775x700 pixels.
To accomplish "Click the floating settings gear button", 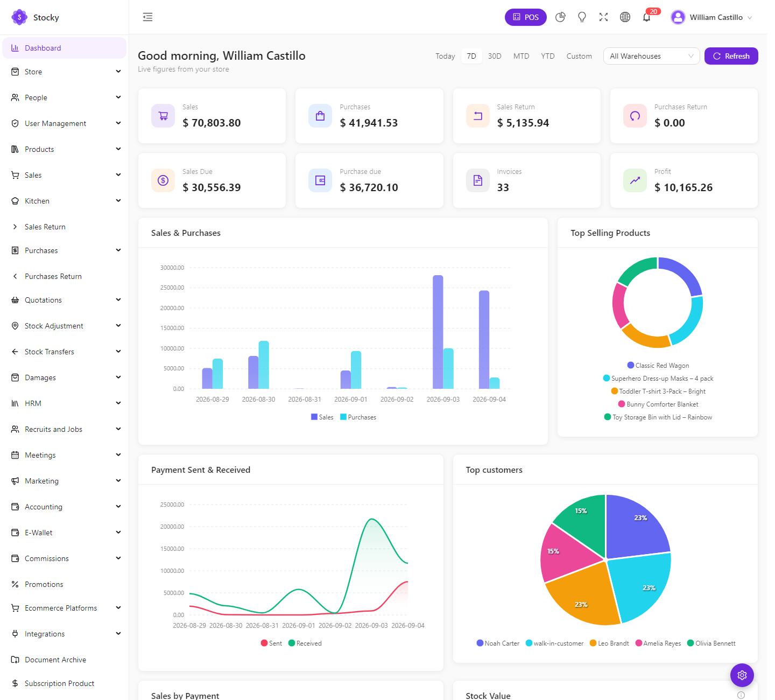I will point(742,675).
